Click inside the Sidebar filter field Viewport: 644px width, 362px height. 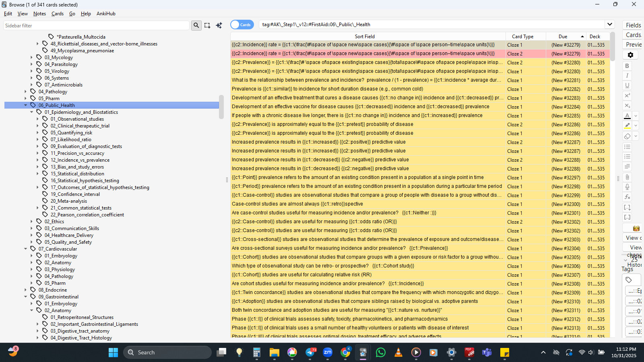tap(96, 25)
